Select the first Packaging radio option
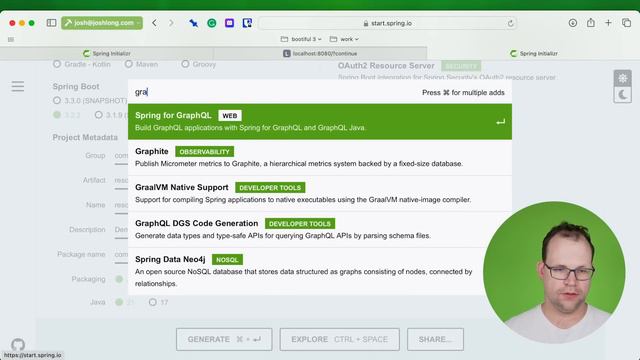The image size is (640, 360). pos(119,279)
